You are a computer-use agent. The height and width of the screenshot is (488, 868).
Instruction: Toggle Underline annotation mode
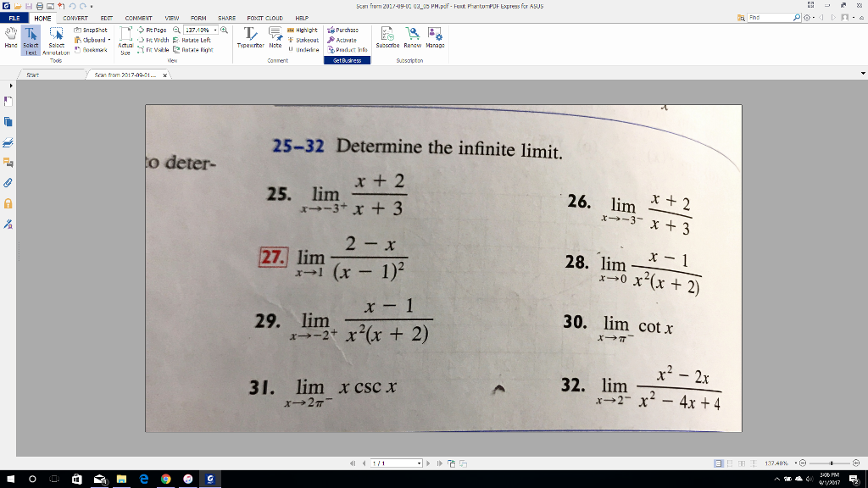[x=306, y=47]
